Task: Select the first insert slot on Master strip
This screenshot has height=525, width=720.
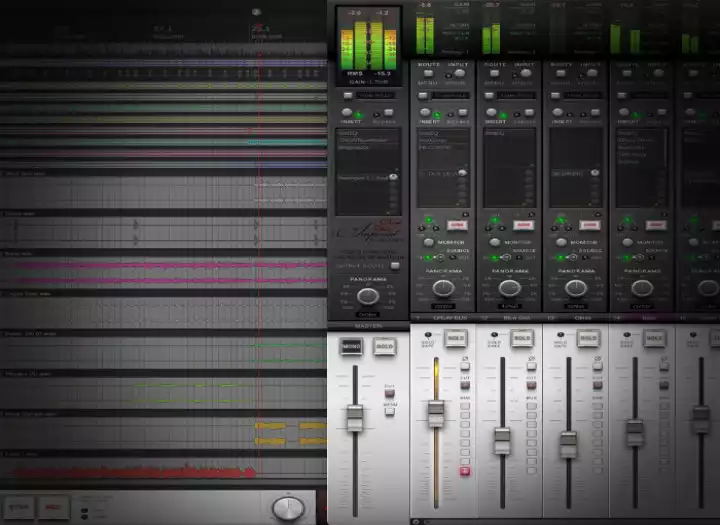Action: tap(367, 133)
